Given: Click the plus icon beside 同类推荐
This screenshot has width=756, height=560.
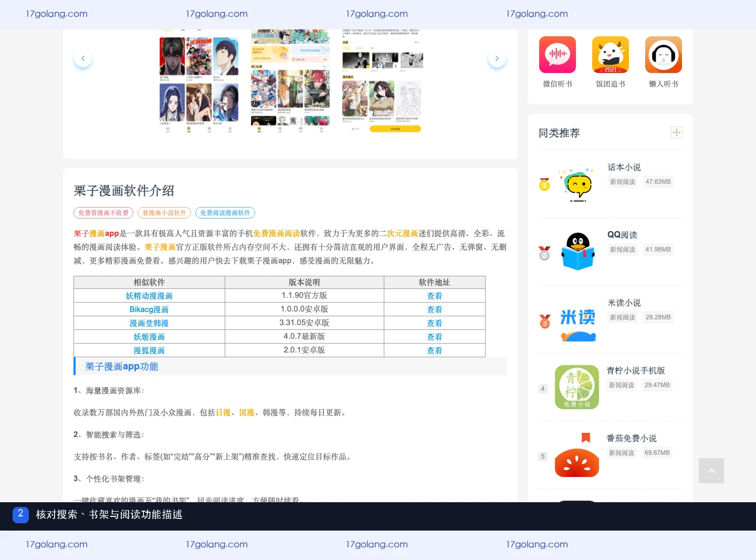Looking at the screenshot, I should tap(677, 132).
